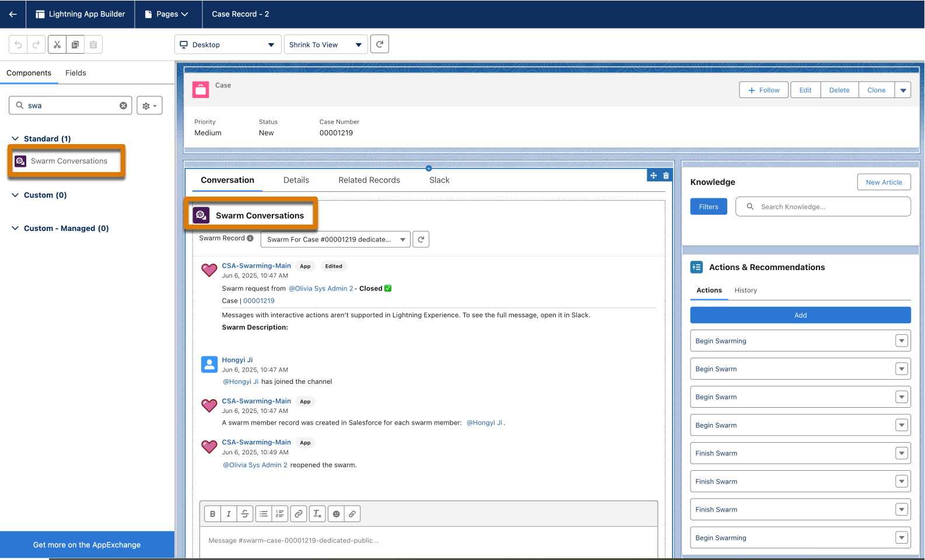Open the Shrink To View dropdown
The width and height of the screenshot is (925, 560).
325,44
